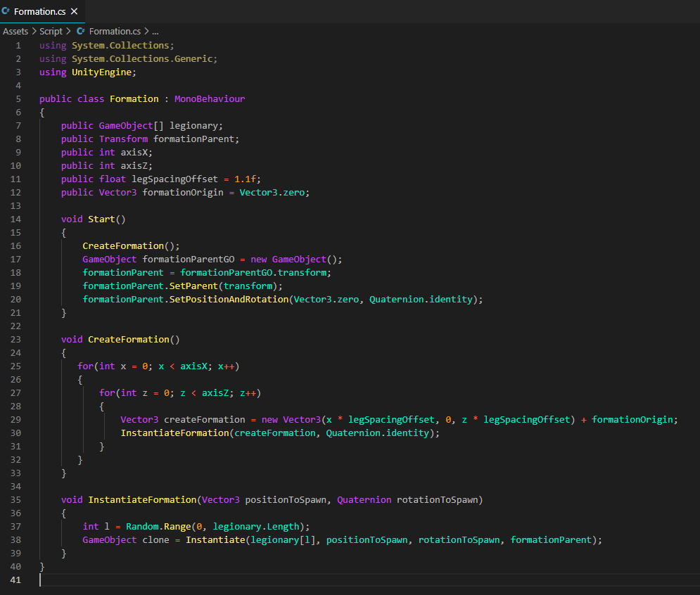Click the C# icon in the breadcrumb
700x595 pixels.
coord(80,31)
